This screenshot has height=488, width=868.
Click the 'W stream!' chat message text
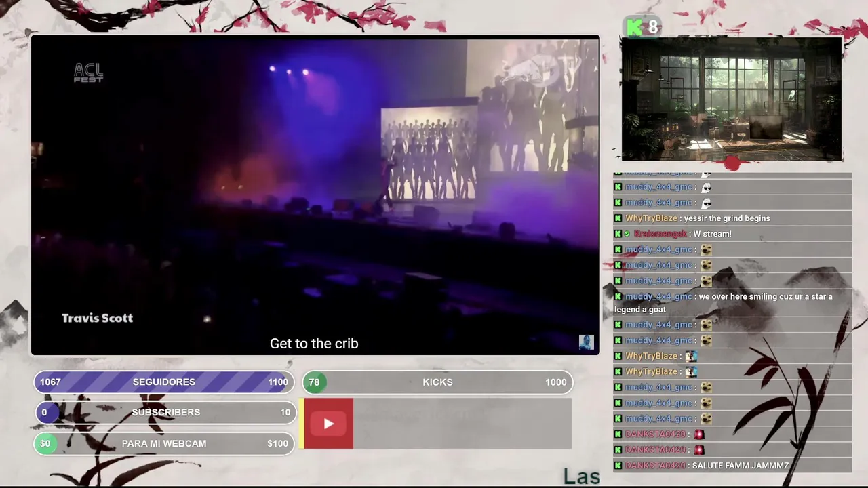[x=712, y=234]
